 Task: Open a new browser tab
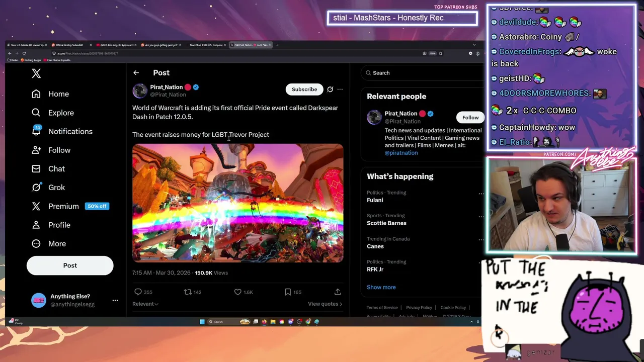[x=277, y=45]
